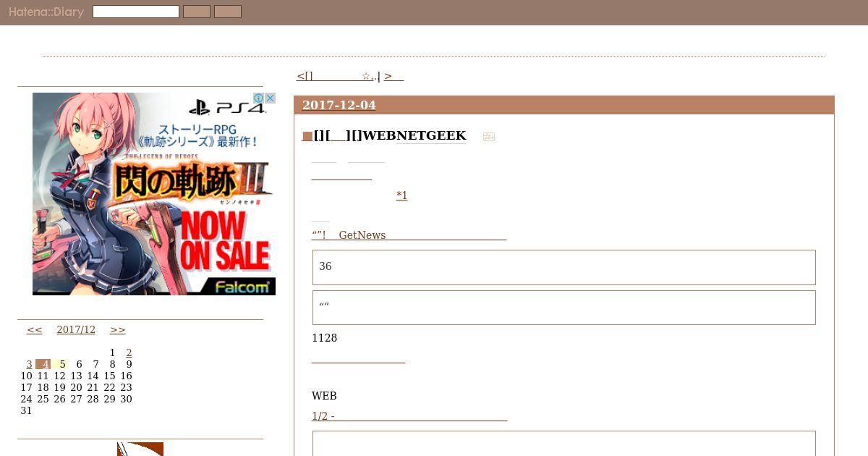Click the Falcom logo in the ad
This screenshot has height=456, width=868.
click(x=242, y=287)
